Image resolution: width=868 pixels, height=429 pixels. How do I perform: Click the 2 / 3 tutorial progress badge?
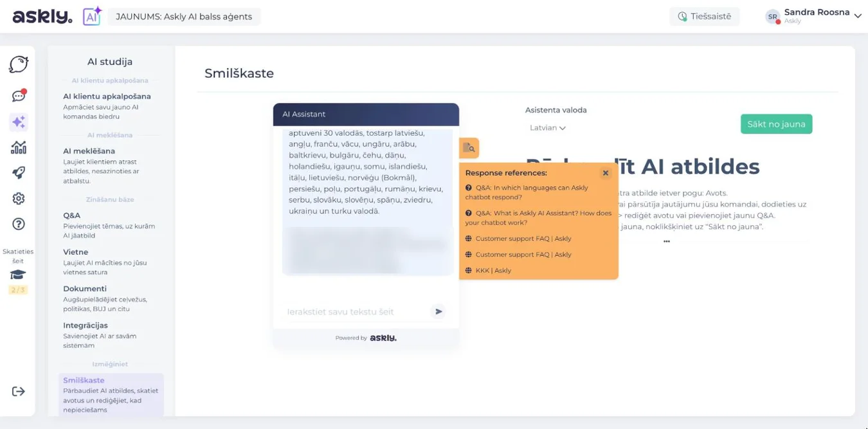coord(18,290)
